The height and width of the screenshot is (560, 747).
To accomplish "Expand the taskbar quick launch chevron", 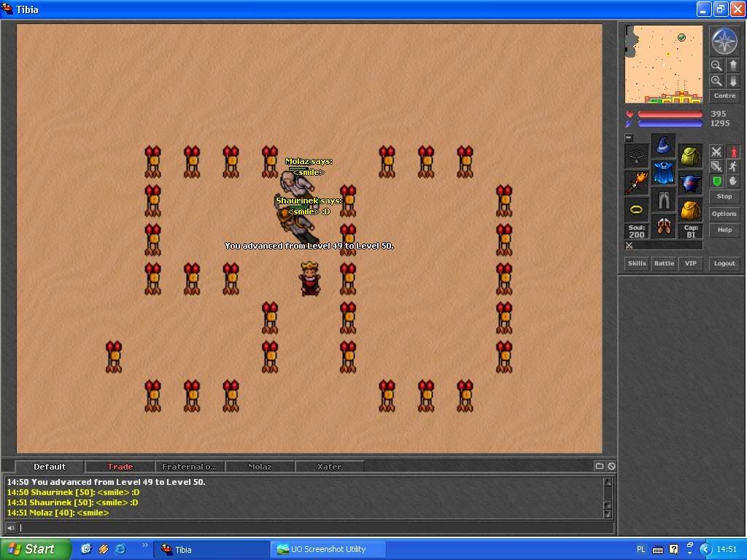I will tap(145, 545).
